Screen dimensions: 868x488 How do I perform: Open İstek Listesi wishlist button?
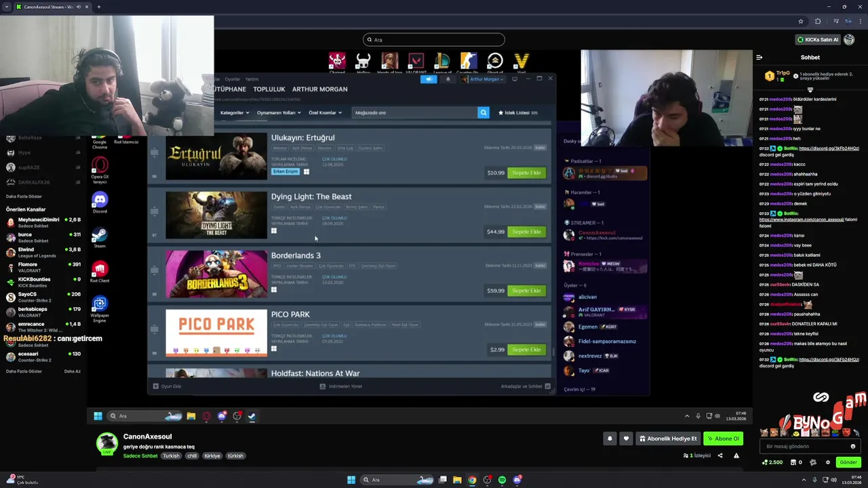pos(518,113)
